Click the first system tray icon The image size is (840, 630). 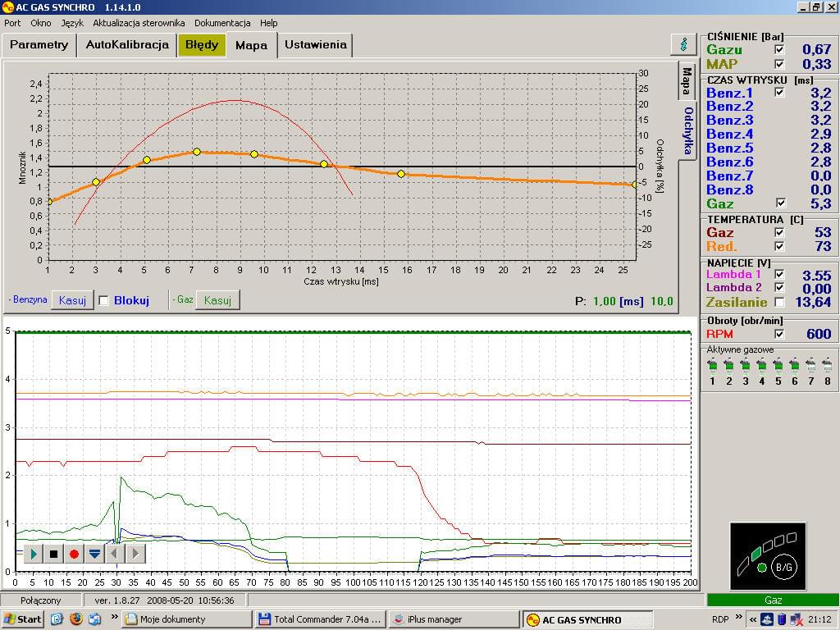pos(767,620)
